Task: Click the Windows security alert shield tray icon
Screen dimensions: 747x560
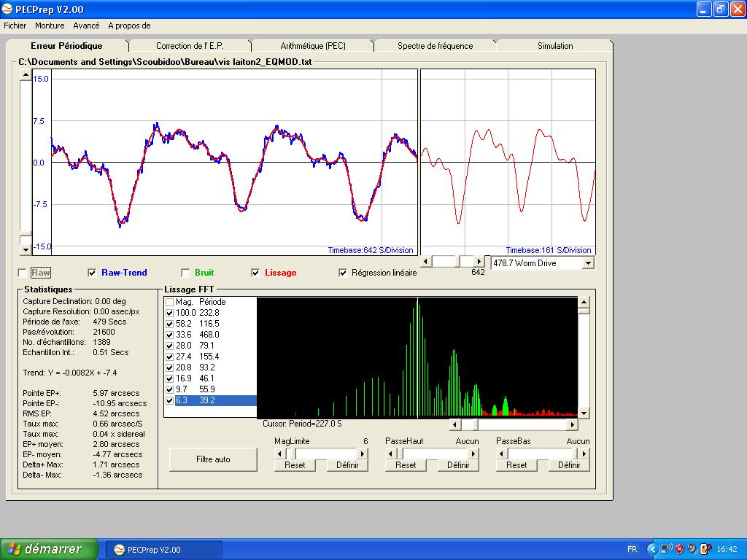Action: (x=679, y=549)
